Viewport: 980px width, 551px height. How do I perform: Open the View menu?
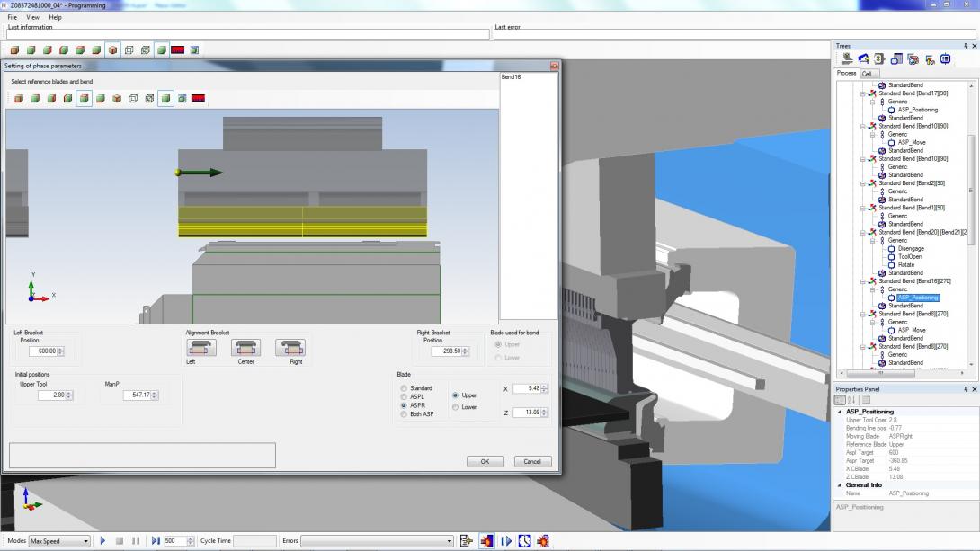(x=32, y=17)
